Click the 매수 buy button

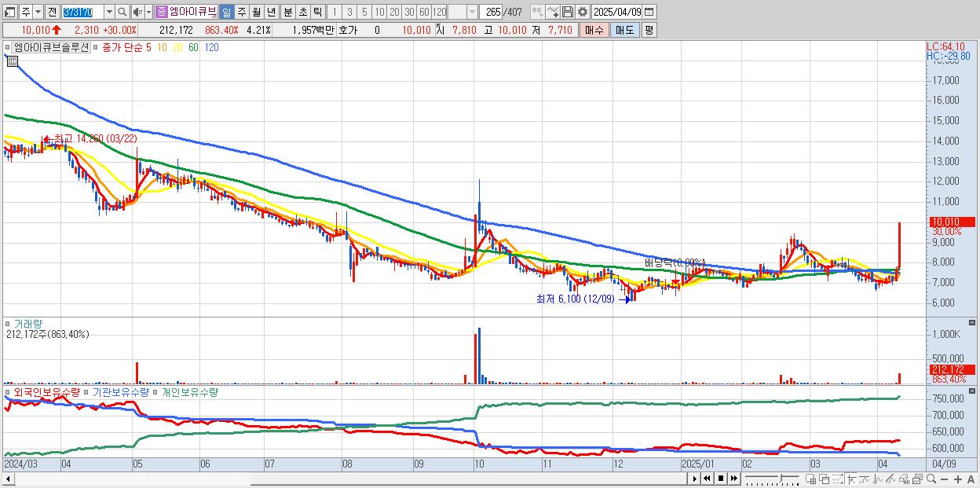(594, 30)
